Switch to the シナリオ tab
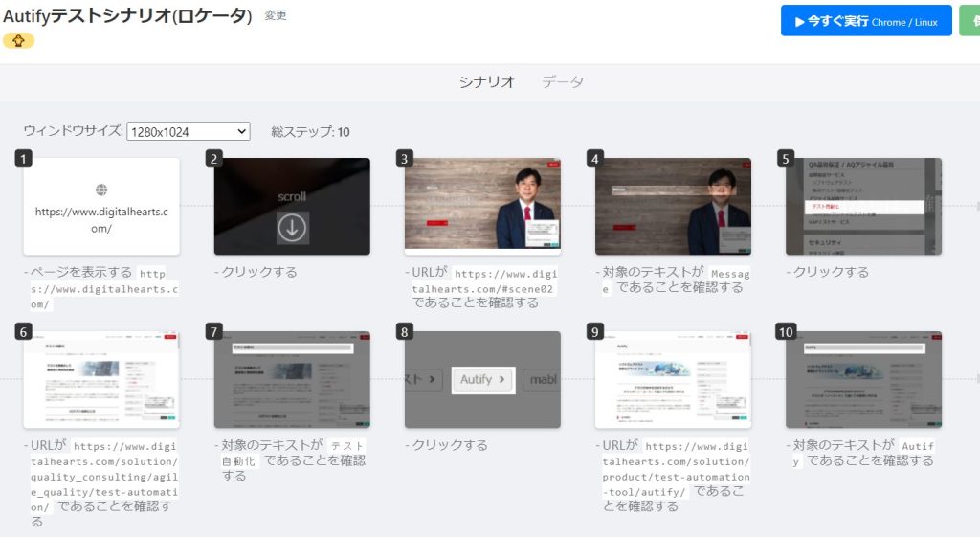980x537 pixels. coord(486,82)
